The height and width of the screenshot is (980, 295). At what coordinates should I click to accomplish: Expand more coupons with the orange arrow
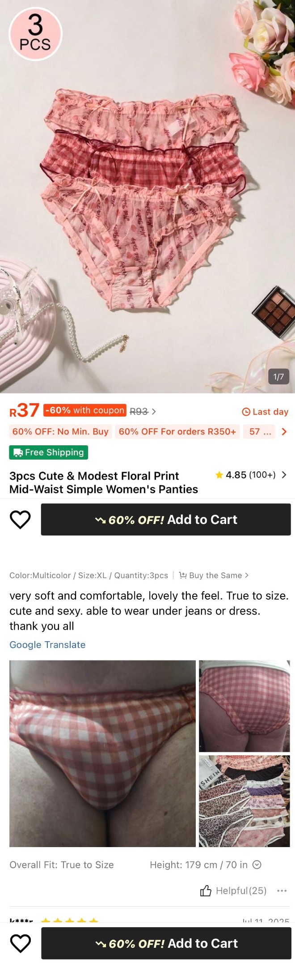coord(284,432)
